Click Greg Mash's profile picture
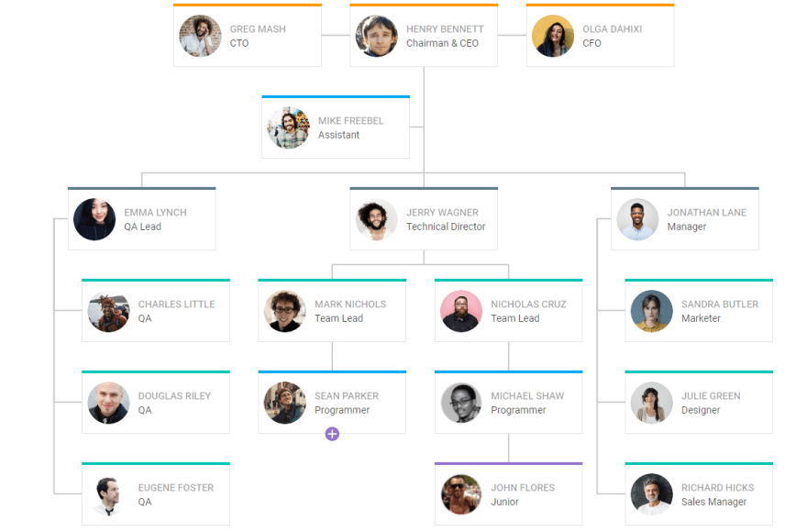807x532 pixels. point(200,36)
